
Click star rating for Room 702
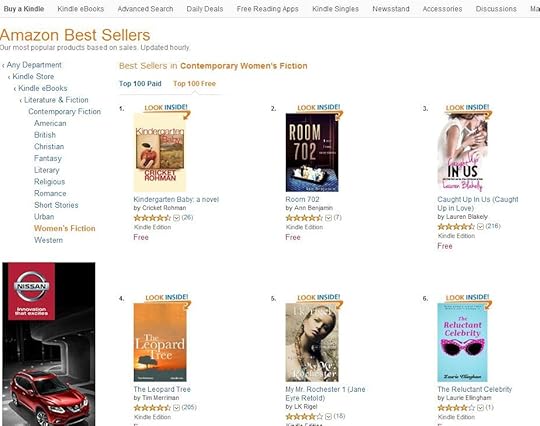coord(304,218)
